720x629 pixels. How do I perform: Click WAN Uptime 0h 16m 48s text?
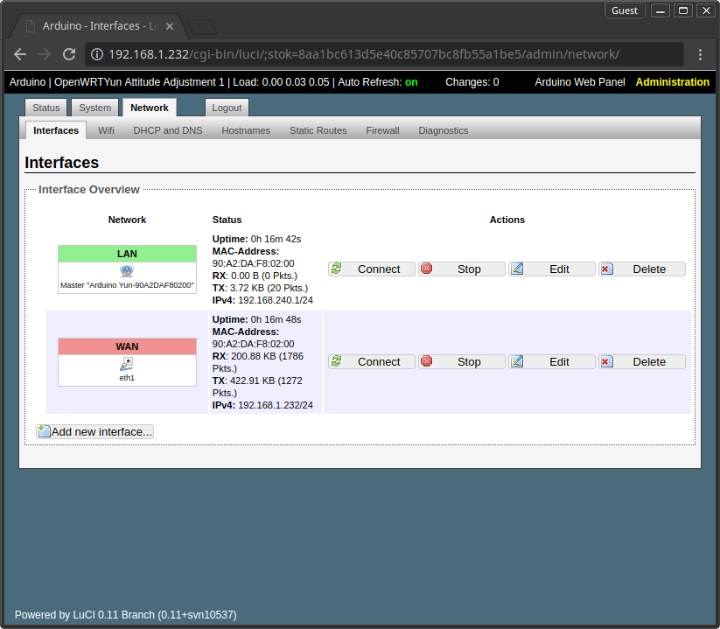point(257,320)
